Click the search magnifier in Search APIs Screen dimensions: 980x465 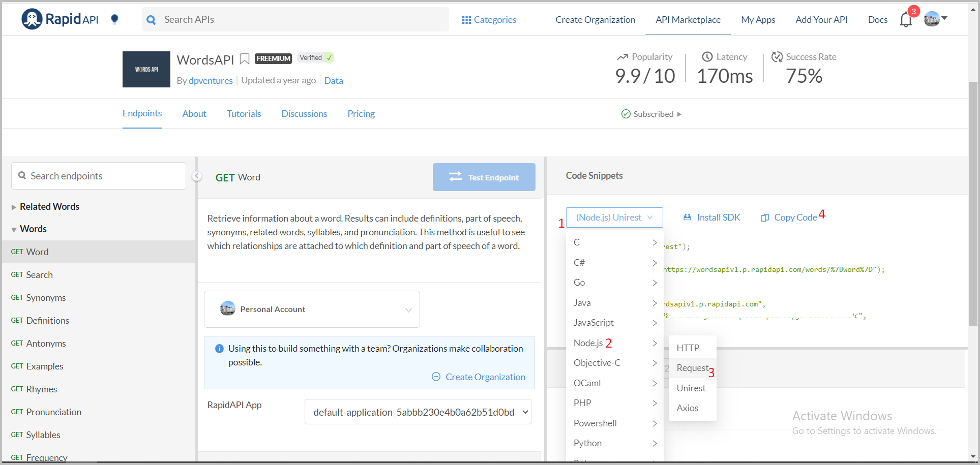click(x=151, y=20)
